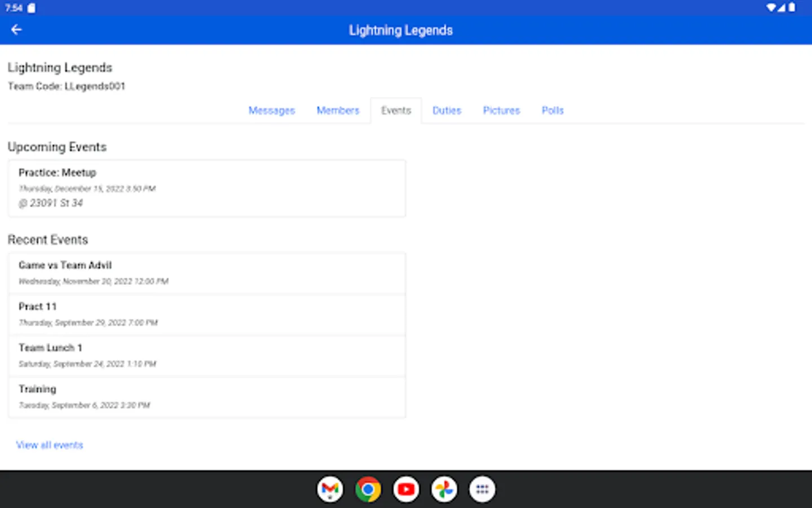
Task: Go to the Polls tab
Action: coord(553,111)
